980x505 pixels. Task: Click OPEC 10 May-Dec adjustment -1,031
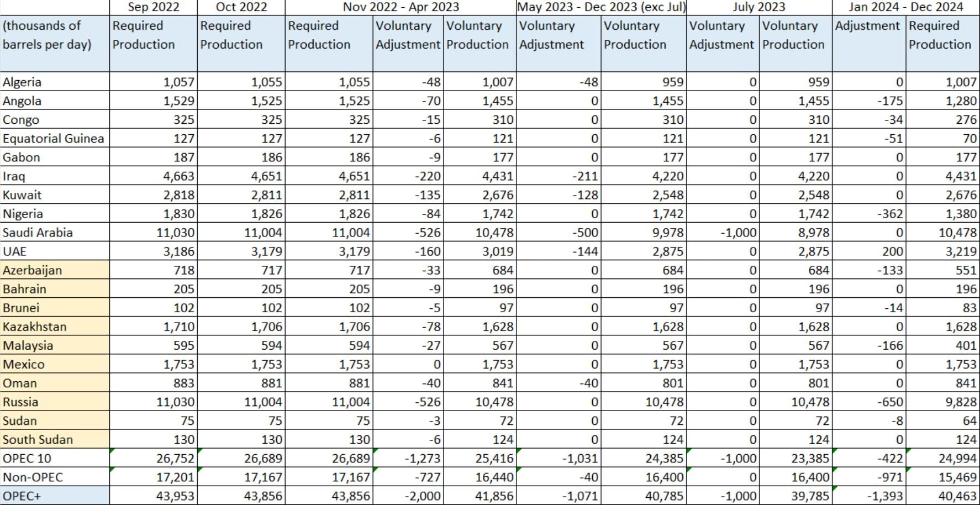coord(559,458)
